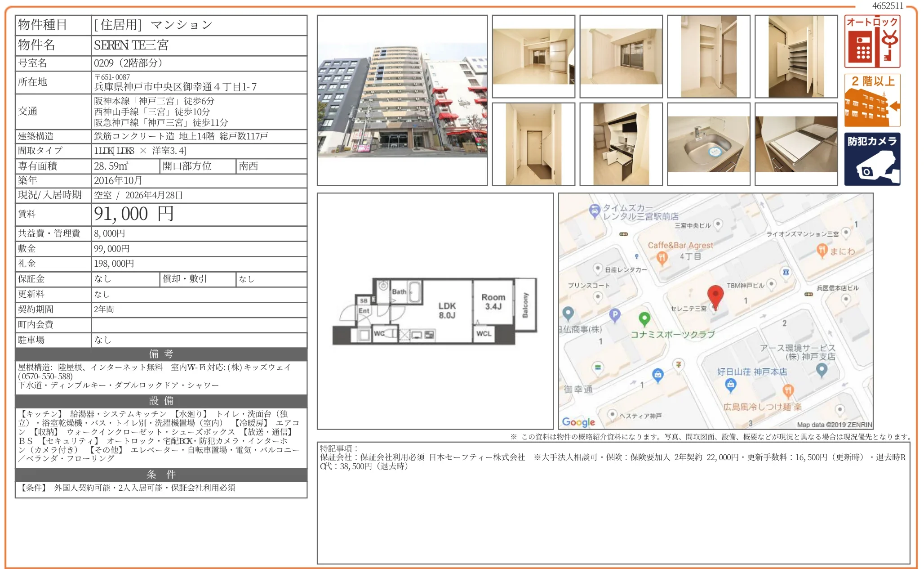Screen dimensions: 924x569
Task: Open the shoe box shelf photo
Action: pos(796,56)
